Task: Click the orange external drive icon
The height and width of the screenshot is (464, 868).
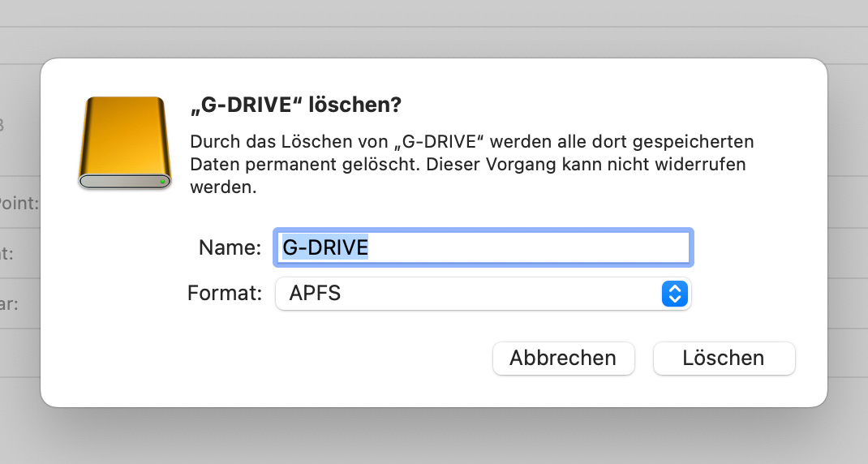Action: coord(125,142)
